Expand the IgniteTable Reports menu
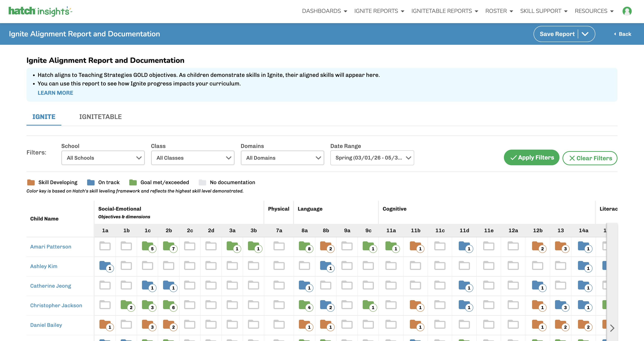Screen dimensions: 644x341 click(445, 11)
